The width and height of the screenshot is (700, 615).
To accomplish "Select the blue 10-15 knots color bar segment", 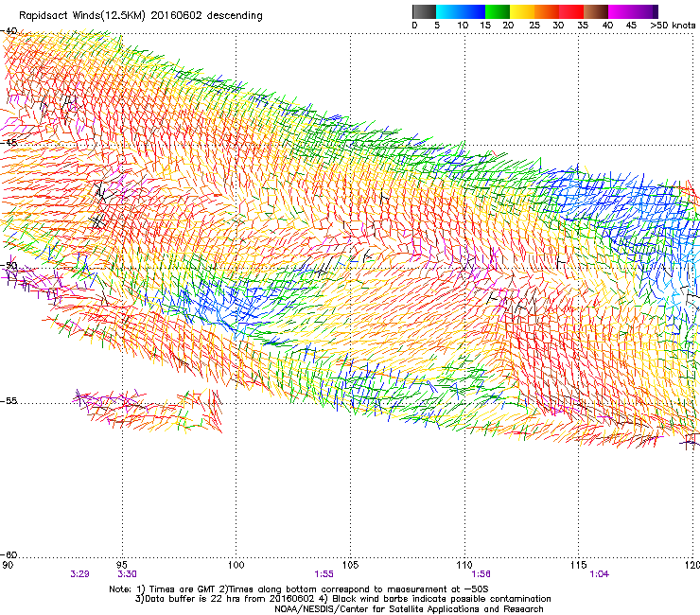I will pyautogui.click(x=473, y=11).
